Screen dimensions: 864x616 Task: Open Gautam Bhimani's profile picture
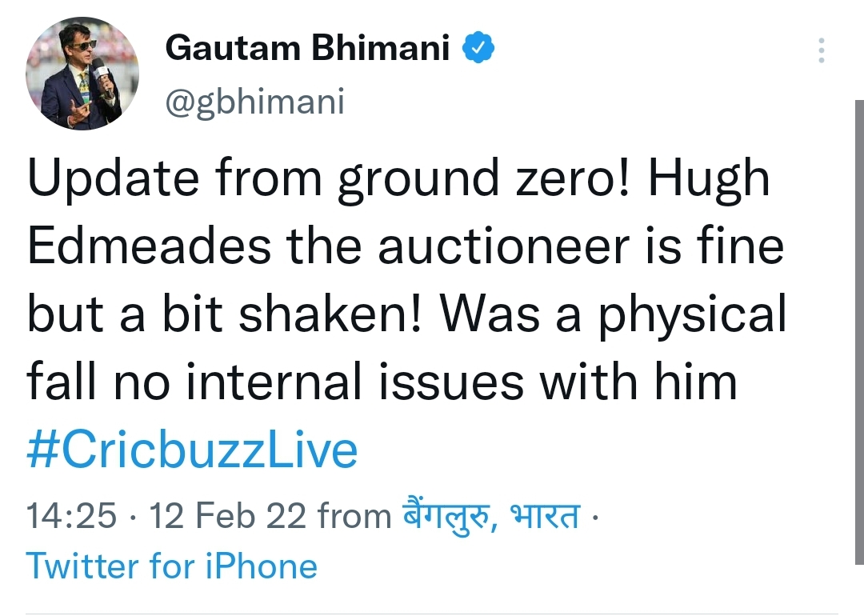(82, 74)
